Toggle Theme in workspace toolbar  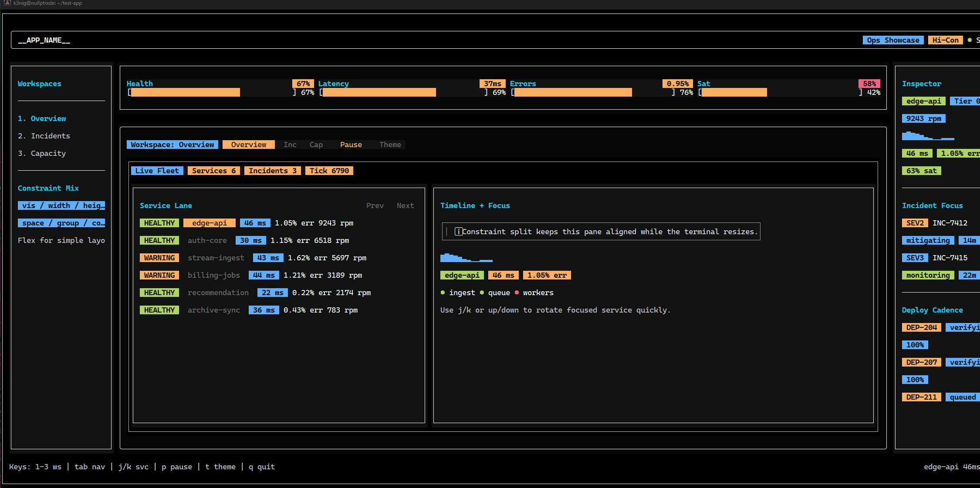click(390, 145)
